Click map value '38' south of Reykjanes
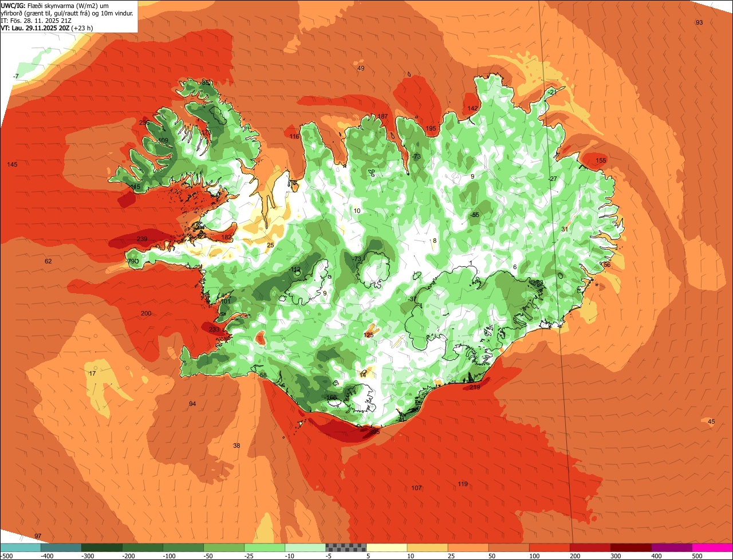Image resolution: width=733 pixels, height=560 pixels. 237,445
